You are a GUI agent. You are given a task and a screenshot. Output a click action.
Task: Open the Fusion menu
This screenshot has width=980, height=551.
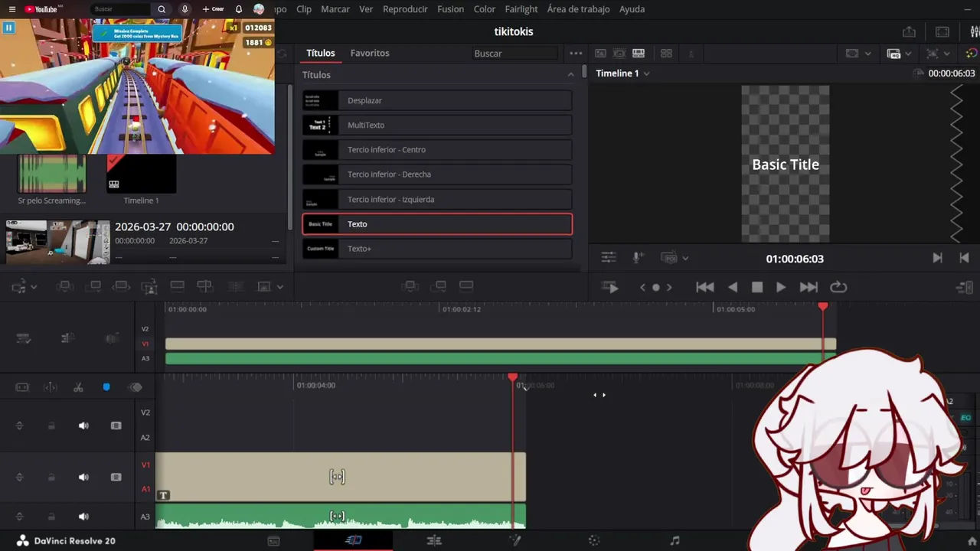(450, 9)
